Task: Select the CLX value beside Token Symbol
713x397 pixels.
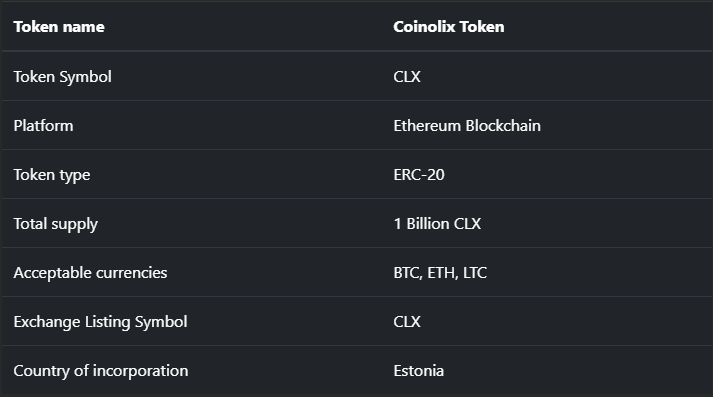Action: (407, 76)
